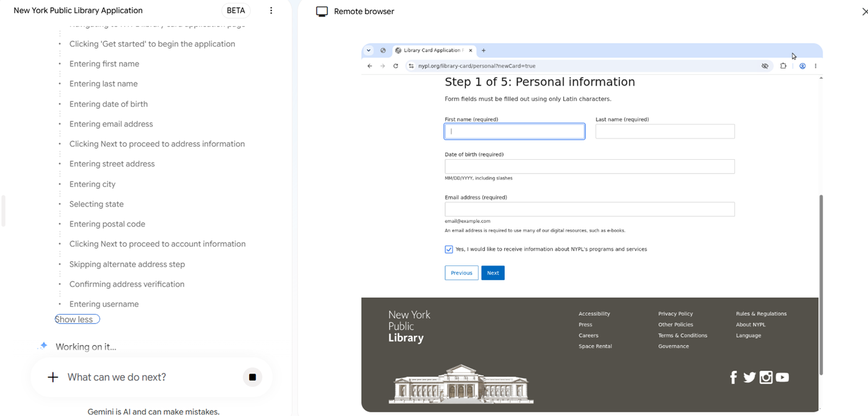Open NYPL's YouTube page icon
868x416 pixels.
point(782,377)
